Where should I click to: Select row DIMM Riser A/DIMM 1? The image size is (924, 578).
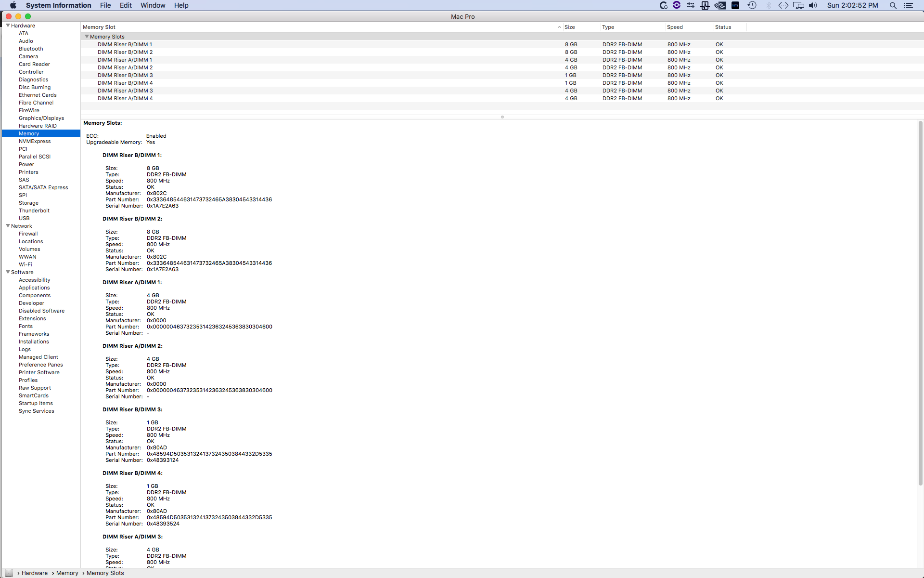point(502,60)
